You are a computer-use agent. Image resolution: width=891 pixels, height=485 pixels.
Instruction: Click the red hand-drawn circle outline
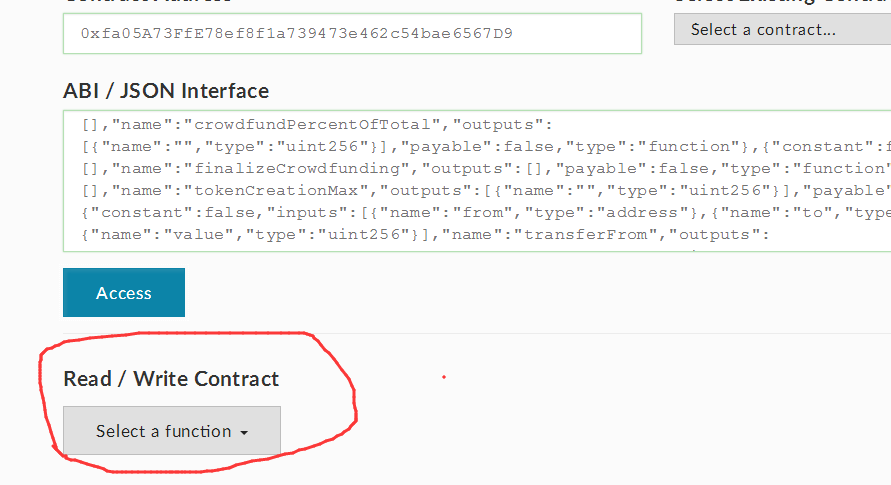(355, 400)
